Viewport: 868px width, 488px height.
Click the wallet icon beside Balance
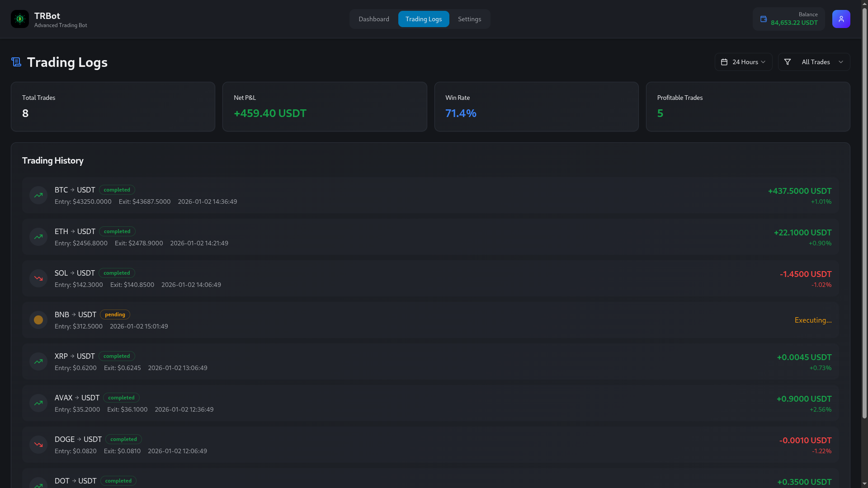point(764,19)
